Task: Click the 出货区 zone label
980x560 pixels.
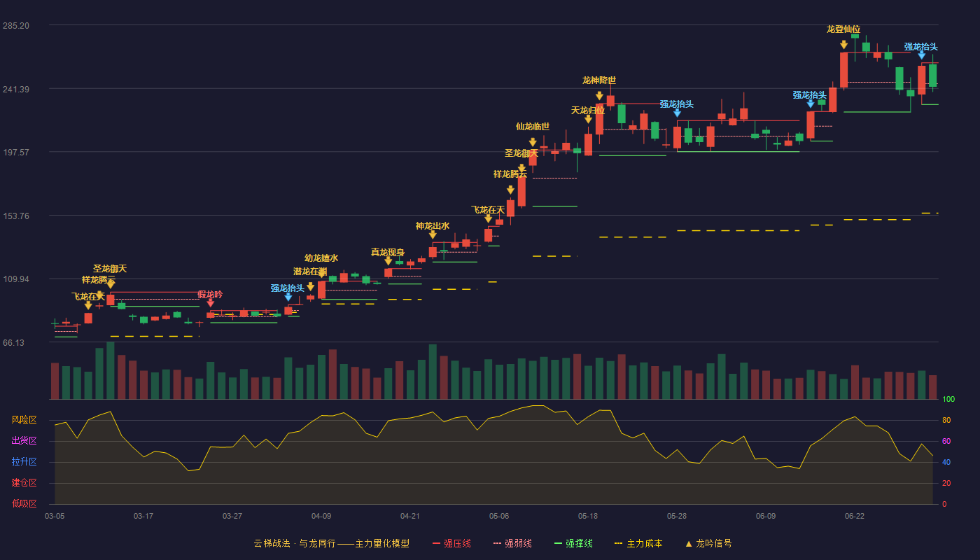Action: [x=24, y=441]
